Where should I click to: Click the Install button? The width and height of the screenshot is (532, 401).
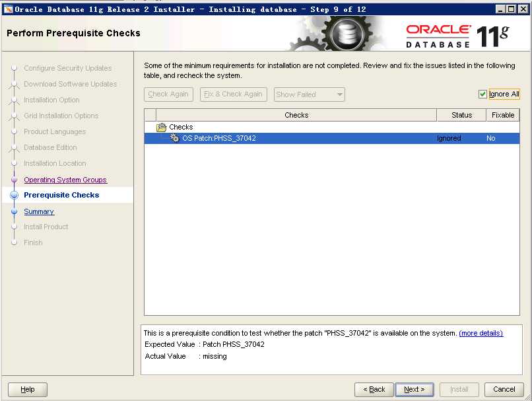[459, 390]
